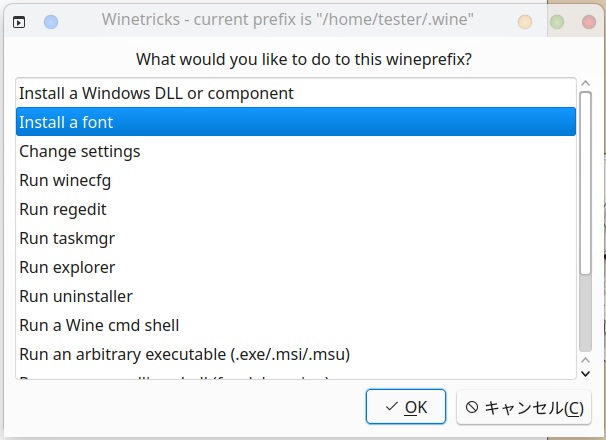Click the blue pin-on-all-desktops title bar button
The width and height of the screenshot is (606, 440).
coord(52,20)
